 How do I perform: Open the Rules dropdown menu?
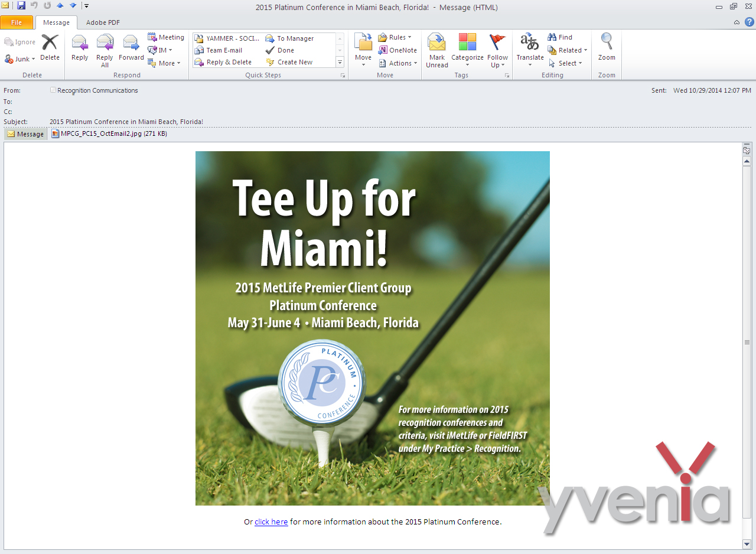395,37
